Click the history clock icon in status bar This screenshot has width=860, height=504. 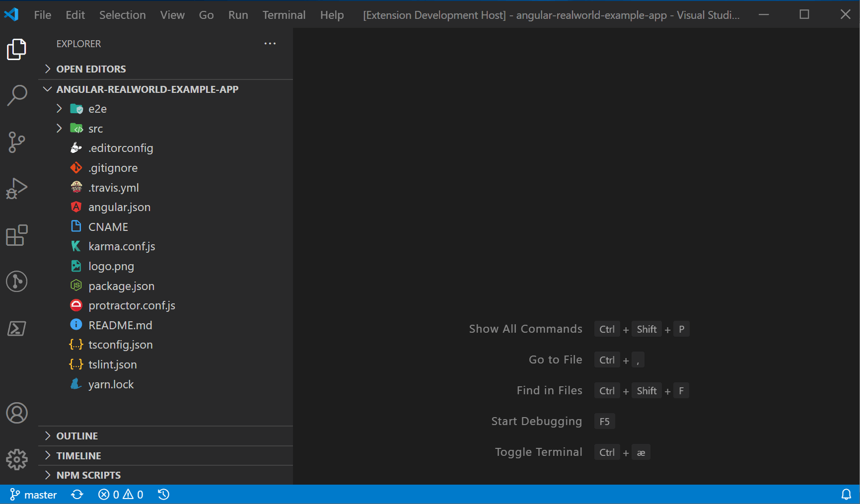coord(163,495)
